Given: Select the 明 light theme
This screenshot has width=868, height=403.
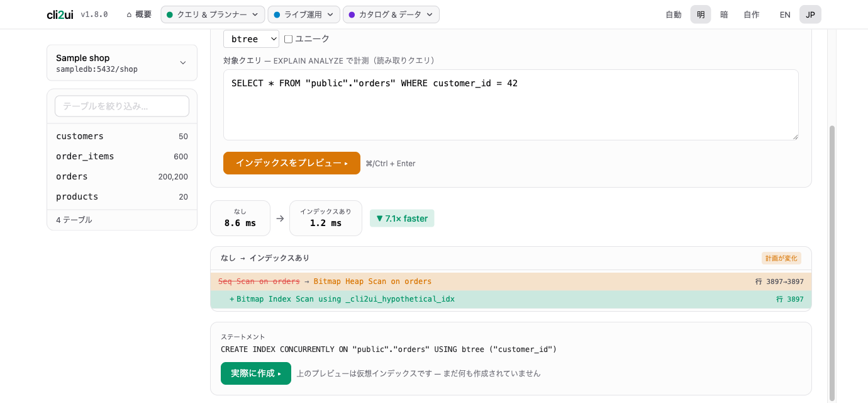Looking at the screenshot, I should pos(701,14).
